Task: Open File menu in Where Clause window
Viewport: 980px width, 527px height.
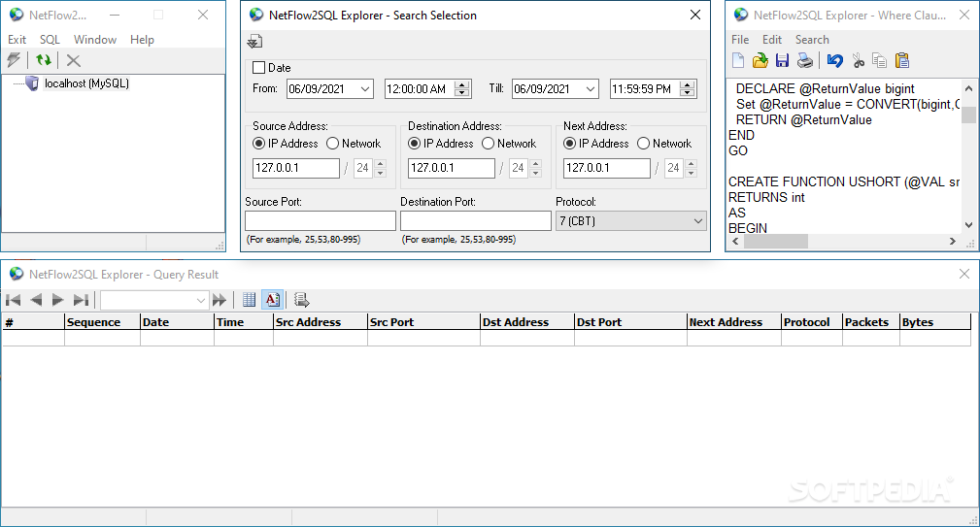Action: pyautogui.click(x=740, y=40)
